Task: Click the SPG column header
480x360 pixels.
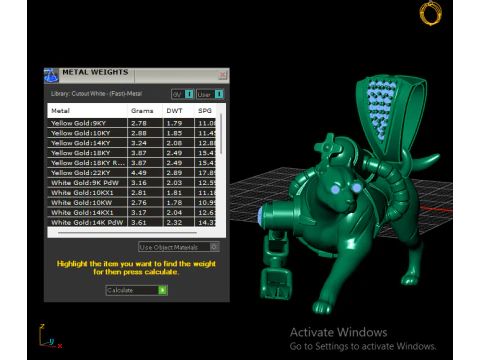Action: click(205, 111)
